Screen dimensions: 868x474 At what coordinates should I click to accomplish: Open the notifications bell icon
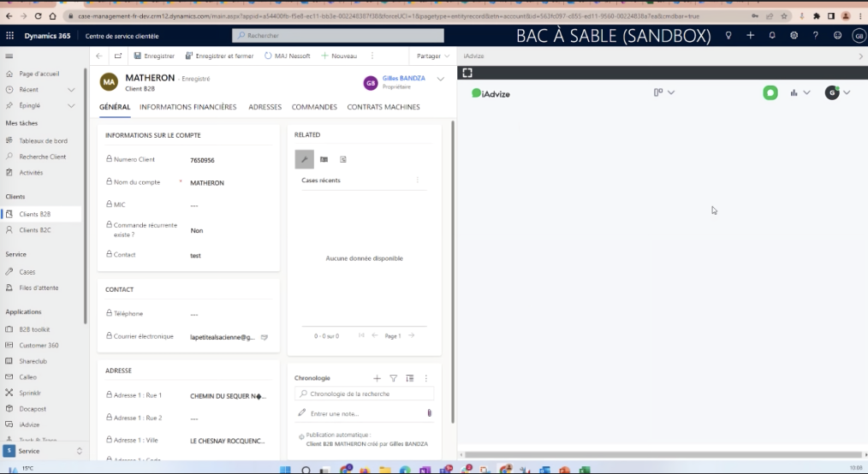pyautogui.click(x=772, y=35)
